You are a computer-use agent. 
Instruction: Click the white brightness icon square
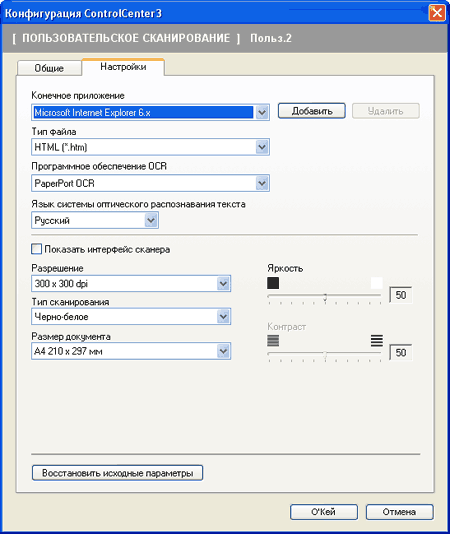376,283
